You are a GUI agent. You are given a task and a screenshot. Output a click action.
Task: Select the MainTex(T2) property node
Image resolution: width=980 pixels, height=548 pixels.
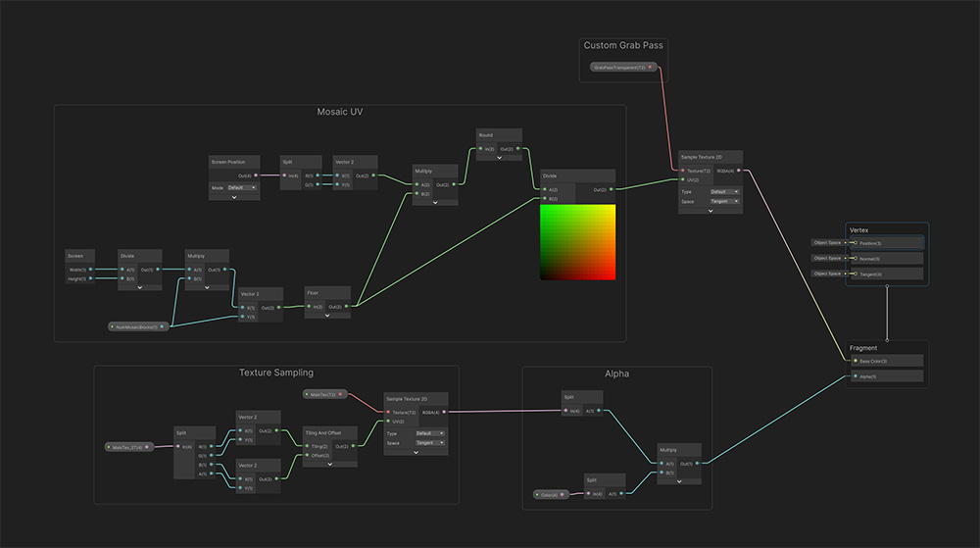pos(325,394)
